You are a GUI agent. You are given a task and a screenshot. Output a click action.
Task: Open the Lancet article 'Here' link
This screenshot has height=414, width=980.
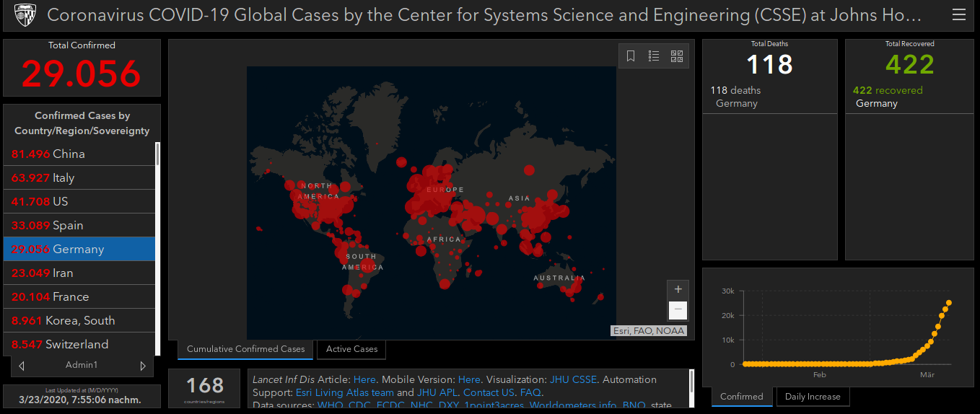[x=364, y=379]
